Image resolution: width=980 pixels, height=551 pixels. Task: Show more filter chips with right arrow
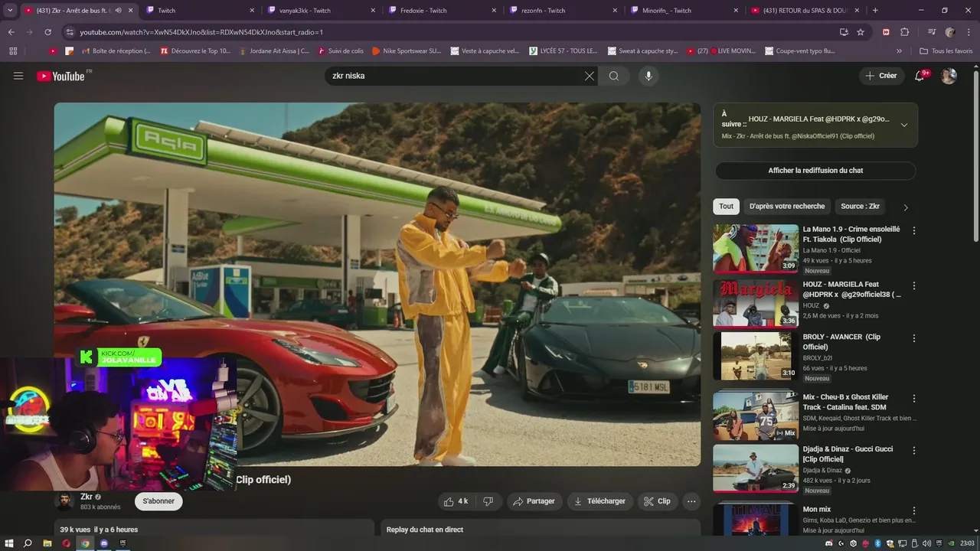pos(906,207)
